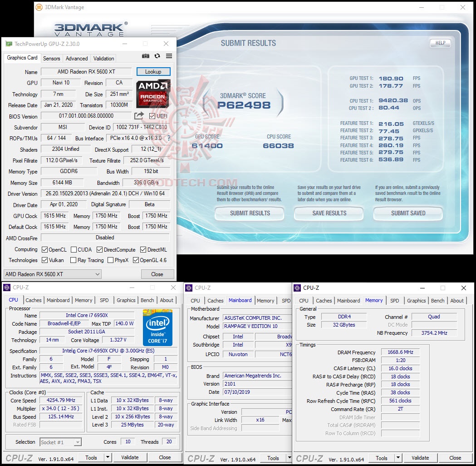Click the GPU-Z screenshot camera icon
The width and height of the screenshot is (476, 466).
coord(146,56)
